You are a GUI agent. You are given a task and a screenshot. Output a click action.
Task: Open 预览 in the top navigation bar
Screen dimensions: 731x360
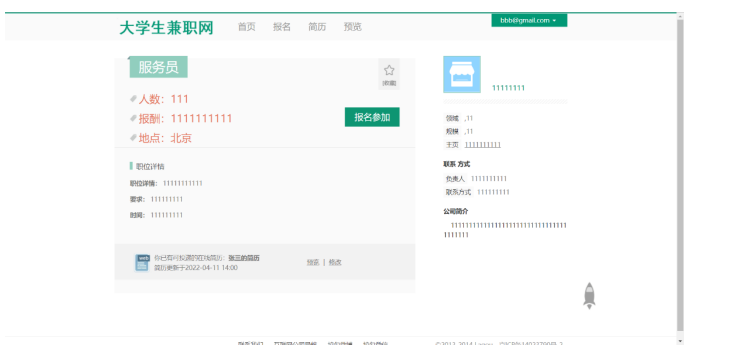pos(352,27)
